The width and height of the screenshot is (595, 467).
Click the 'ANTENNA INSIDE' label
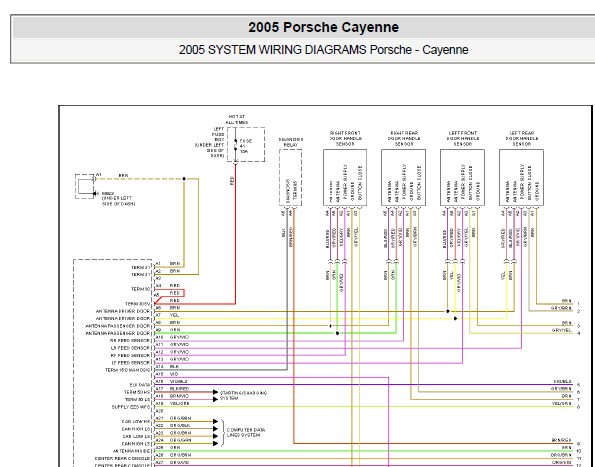132,451
